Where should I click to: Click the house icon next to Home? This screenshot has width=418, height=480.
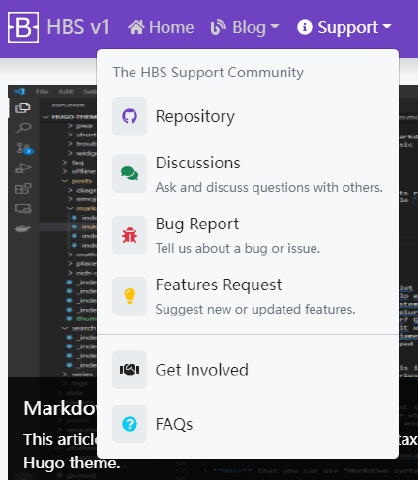click(x=137, y=27)
